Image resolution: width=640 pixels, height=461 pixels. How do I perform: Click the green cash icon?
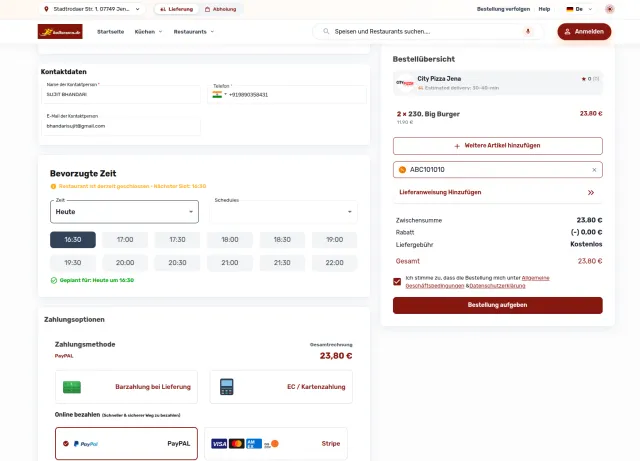coord(72,387)
